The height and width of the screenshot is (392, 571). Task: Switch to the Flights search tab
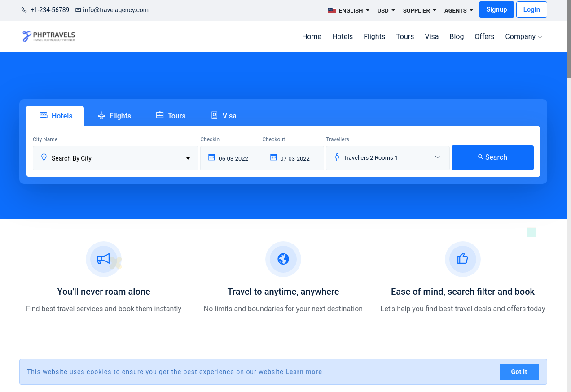114,116
